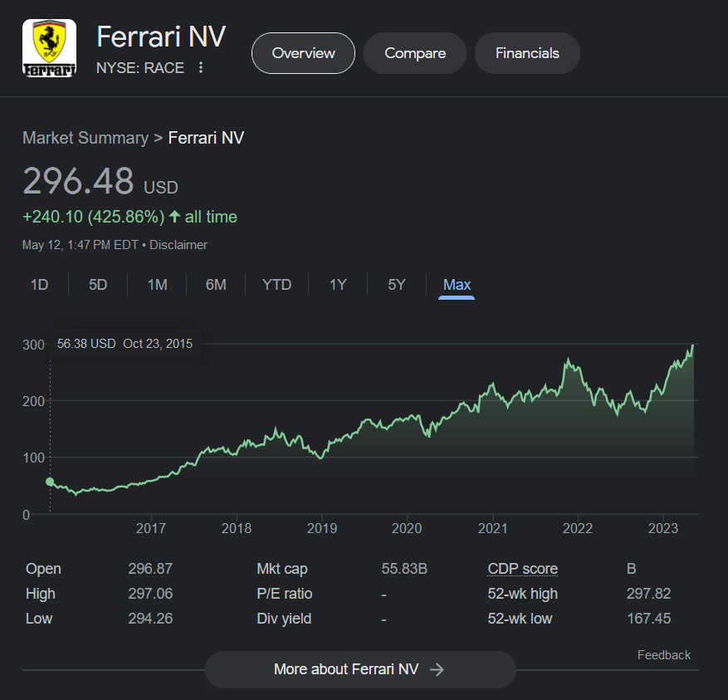Click the CDP score label
Screen dimensions: 728x700
[522, 569]
